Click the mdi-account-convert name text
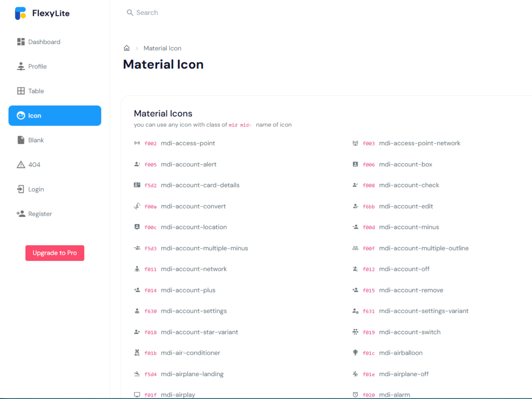This screenshot has height=399, width=532. tap(193, 206)
